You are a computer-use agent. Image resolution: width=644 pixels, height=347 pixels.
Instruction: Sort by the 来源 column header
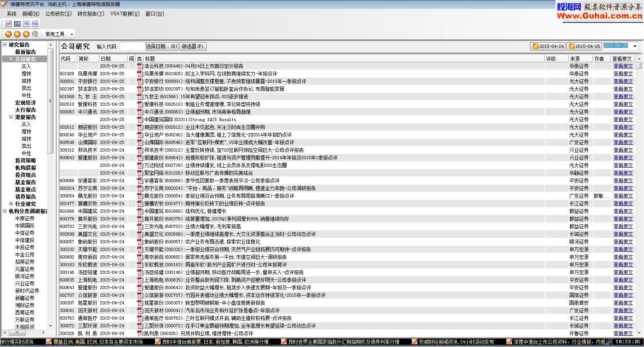(x=581, y=59)
